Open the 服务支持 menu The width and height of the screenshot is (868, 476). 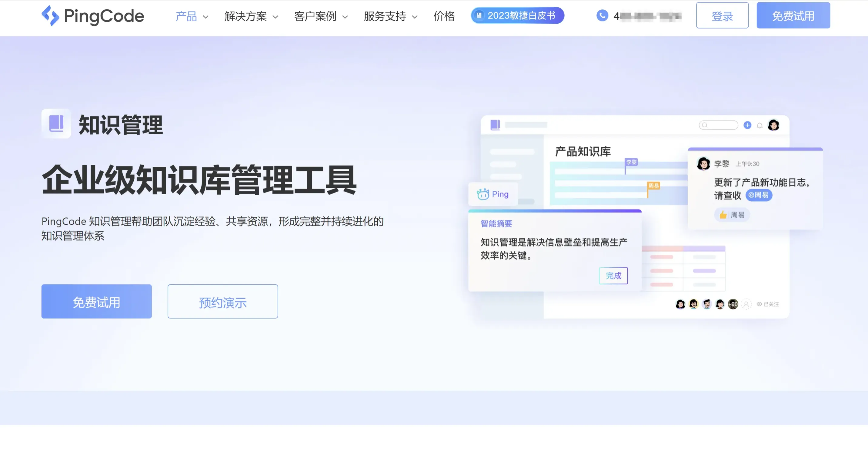385,16
